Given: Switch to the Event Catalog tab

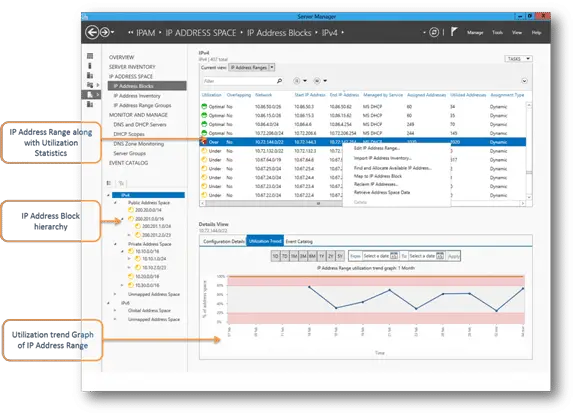Looking at the screenshot, I should click(x=299, y=241).
